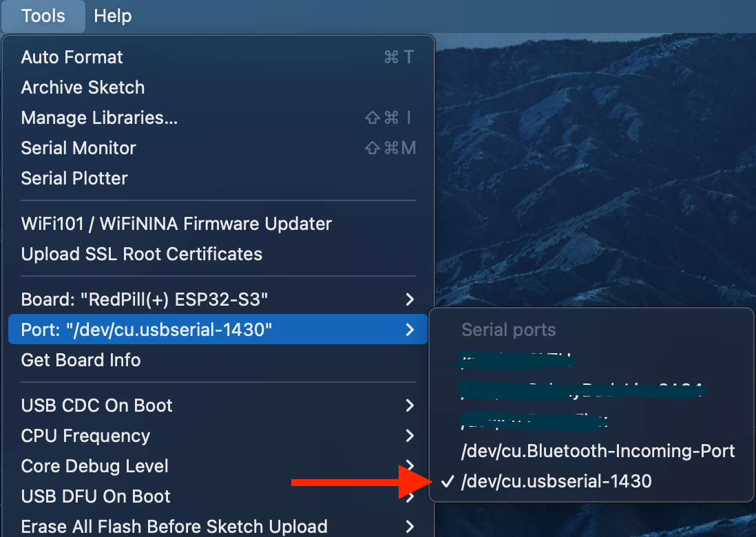Expand the USB CDC On Boot submenu
Image resolution: width=756 pixels, height=537 pixels.
click(97, 406)
